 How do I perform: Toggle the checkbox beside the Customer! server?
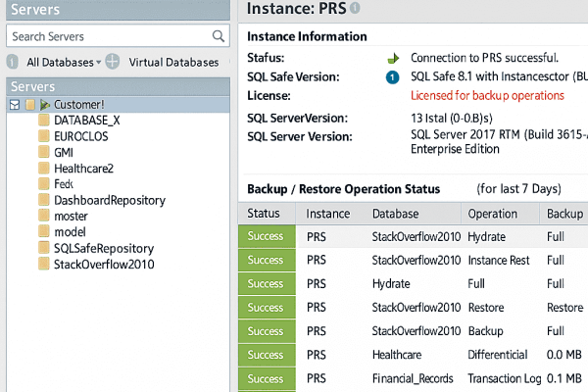coord(14,104)
